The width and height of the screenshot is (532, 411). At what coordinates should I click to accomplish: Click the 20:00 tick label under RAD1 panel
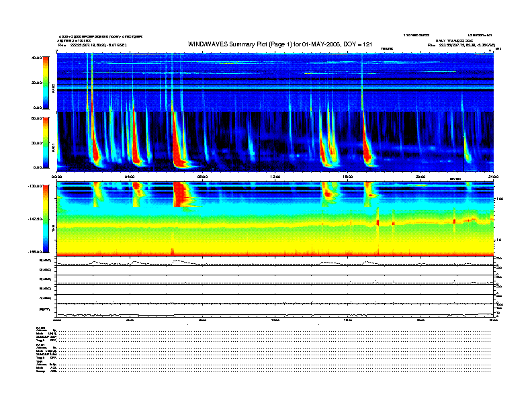pyautogui.click(x=420, y=177)
